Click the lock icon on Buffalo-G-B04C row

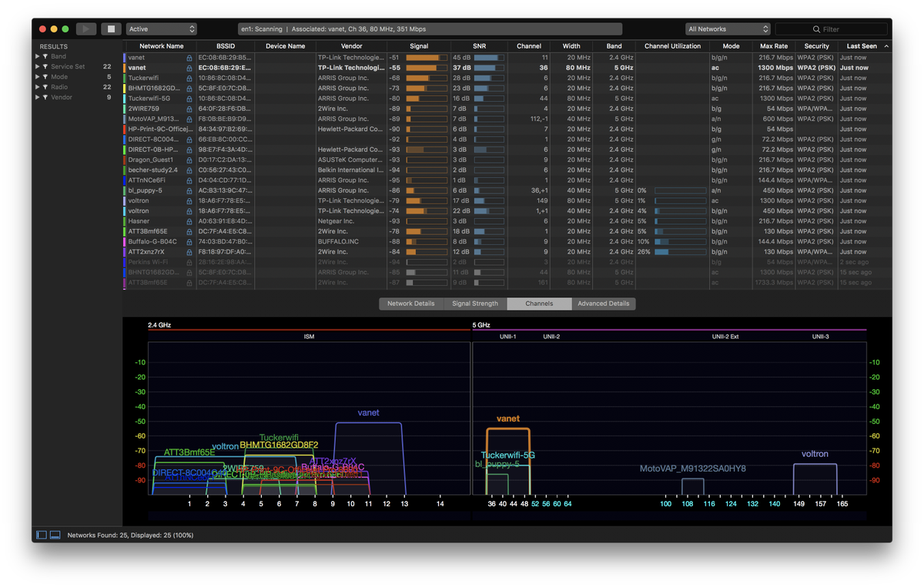(189, 241)
